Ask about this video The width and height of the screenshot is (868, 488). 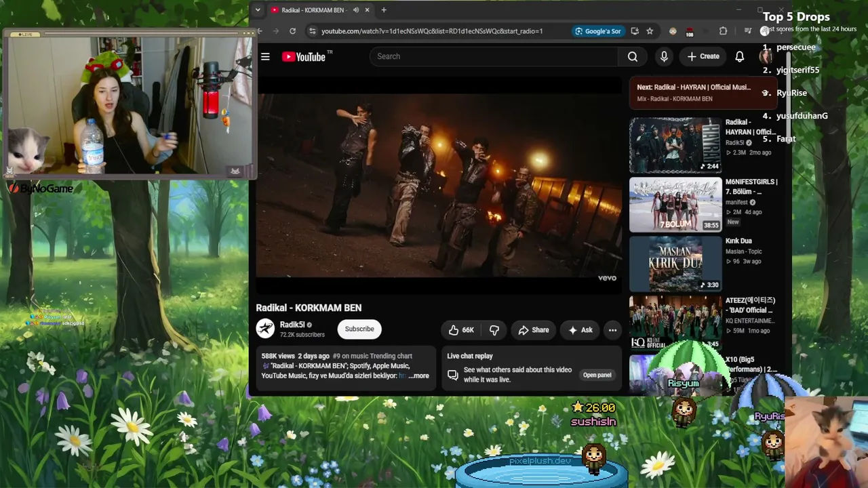[580, 330]
